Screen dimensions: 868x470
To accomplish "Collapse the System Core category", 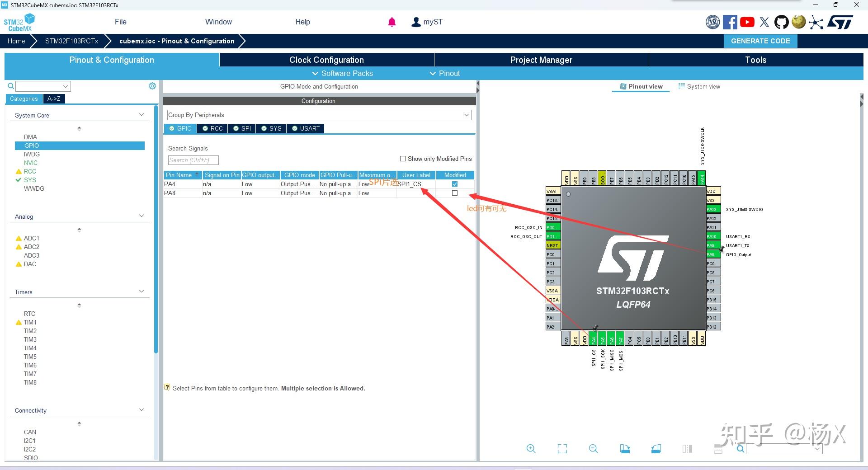I will (142, 115).
